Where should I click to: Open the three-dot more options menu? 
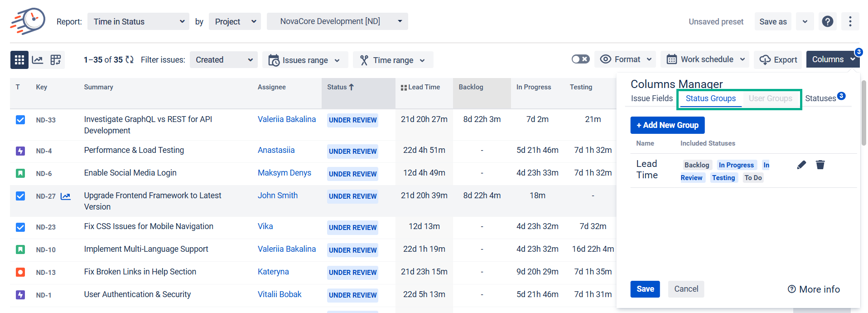click(850, 21)
